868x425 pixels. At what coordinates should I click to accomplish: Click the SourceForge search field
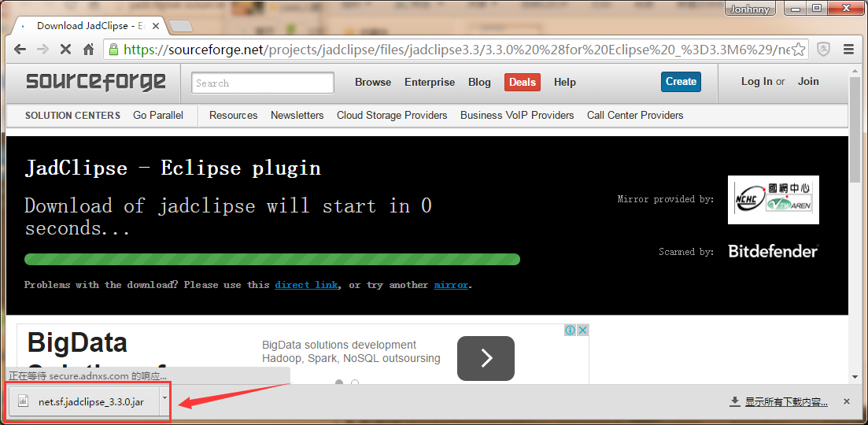click(263, 83)
